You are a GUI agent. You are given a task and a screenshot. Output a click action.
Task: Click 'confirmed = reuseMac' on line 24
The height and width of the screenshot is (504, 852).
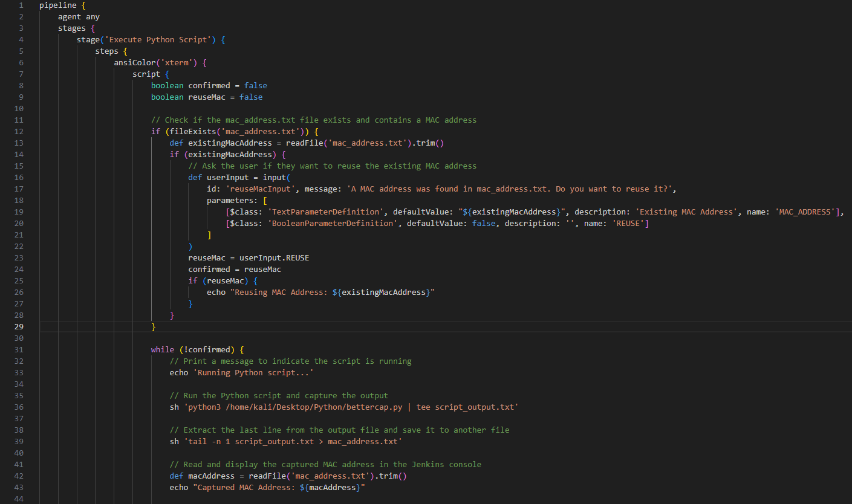click(x=235, y=270)
